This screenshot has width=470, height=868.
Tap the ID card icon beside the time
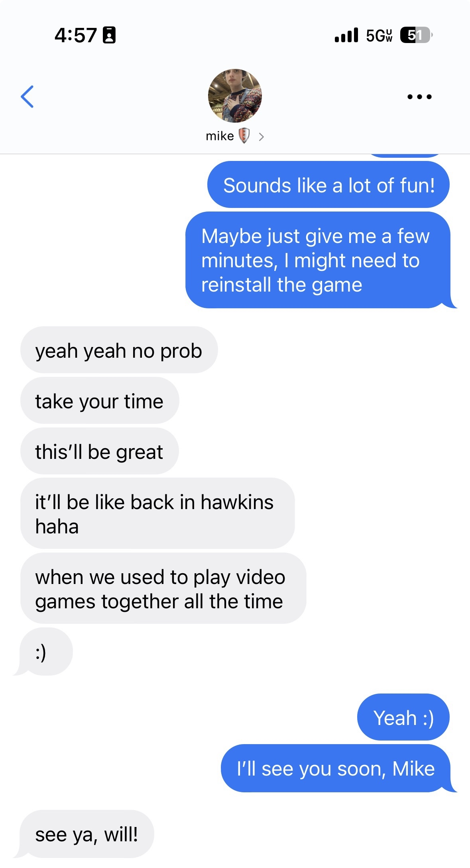[x=109, y=35]
